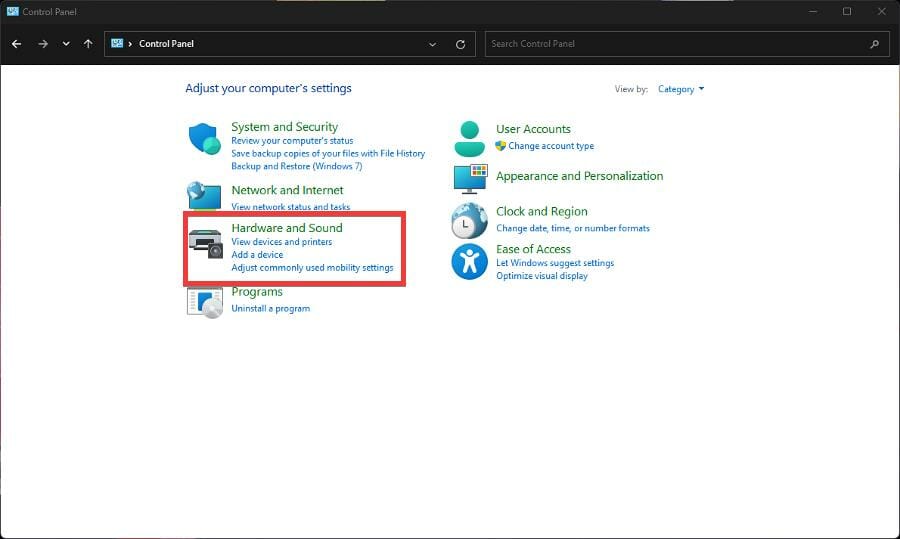Open the View by Category dropdown
This screenshot has height=539, width=900.
[681, 89]
